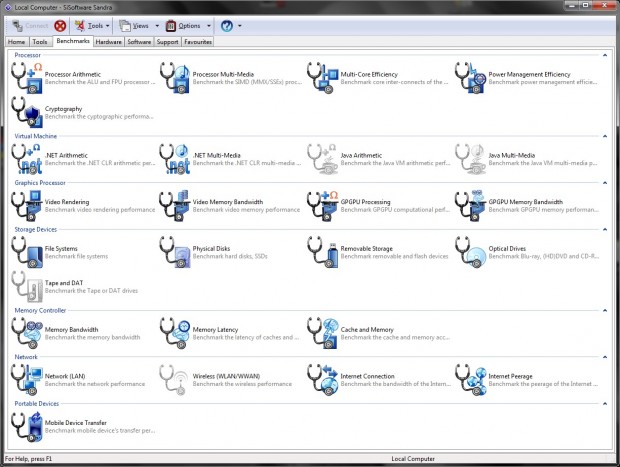Viewport: 620px width, 467px height.
Task: Open the Internet Peerage benchmark icon
Action: pos(471,380)
